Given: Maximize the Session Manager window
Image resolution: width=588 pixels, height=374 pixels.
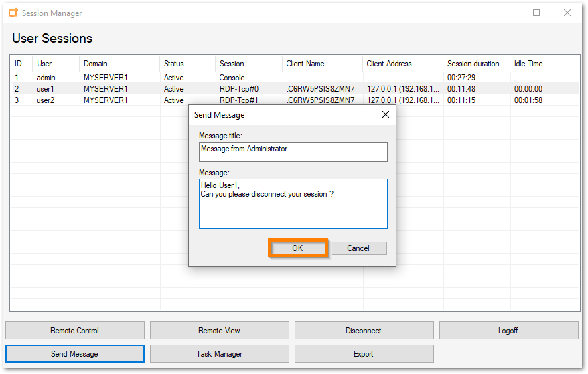Looking at the screenshot, I should click(x=536, y=13).
